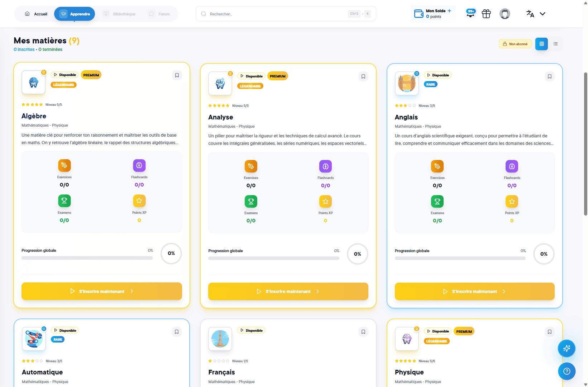Image resolution: width=588 pixels, height=387 pixels.
Task: Click Algèbre Progression globale bar
Action: 87,258
